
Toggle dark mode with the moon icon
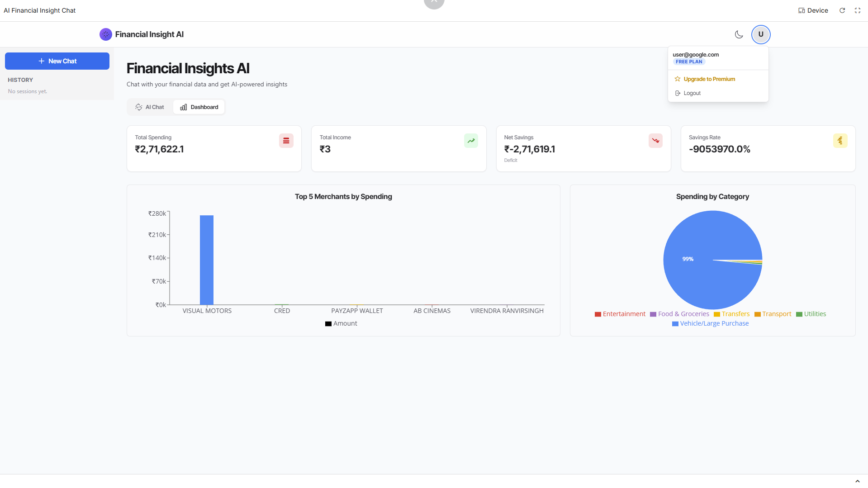tap(739, 34)
